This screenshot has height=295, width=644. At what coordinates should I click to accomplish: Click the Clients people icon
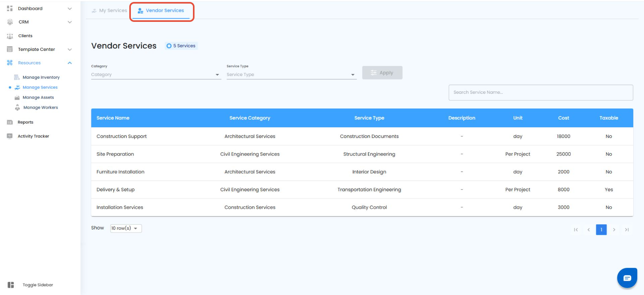click(10, 36)
